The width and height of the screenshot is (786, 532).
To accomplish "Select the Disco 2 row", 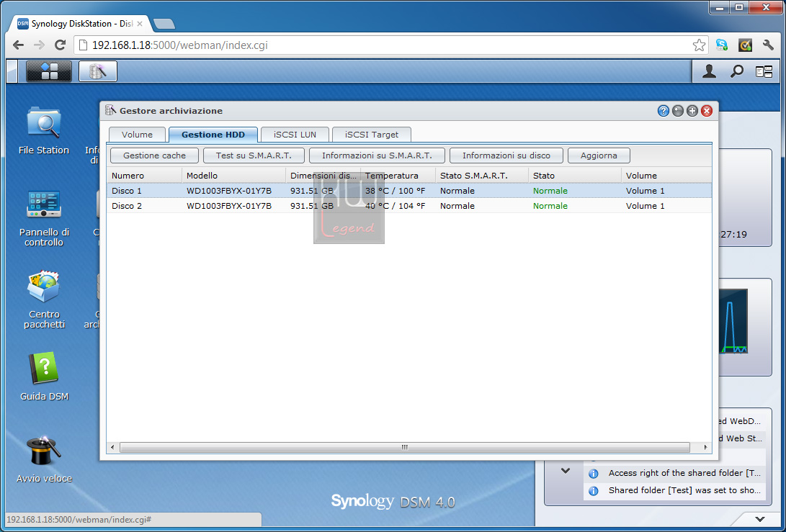I will [x=409, y=205].
